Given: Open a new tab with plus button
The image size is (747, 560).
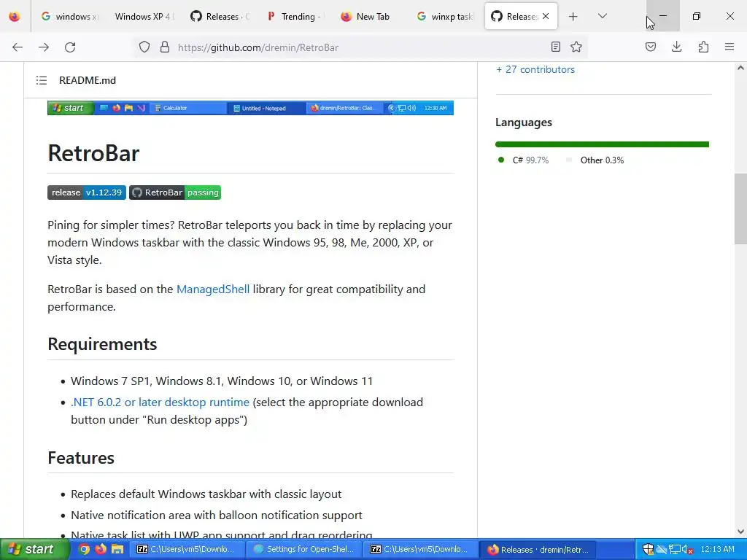Looking at the screenshot, I should tap(573, 17).
